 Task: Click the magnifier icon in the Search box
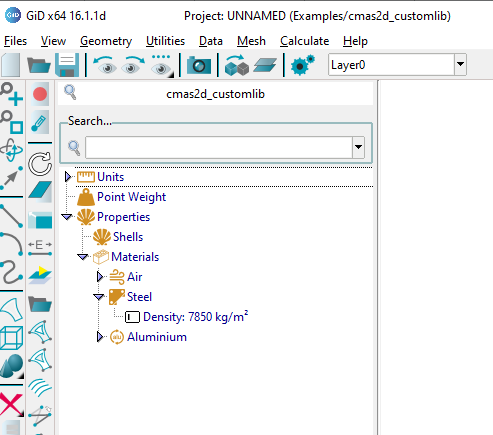click(74, 148)
